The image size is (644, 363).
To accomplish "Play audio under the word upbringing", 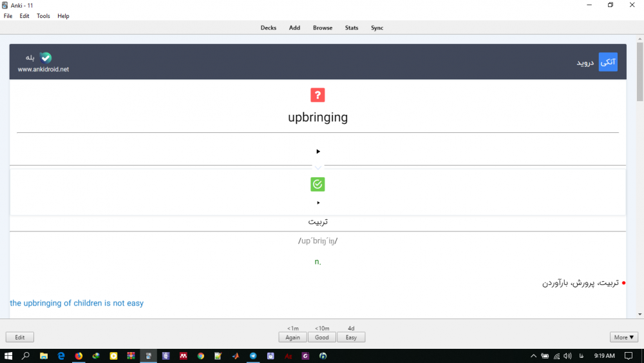I will pos(318,152).
